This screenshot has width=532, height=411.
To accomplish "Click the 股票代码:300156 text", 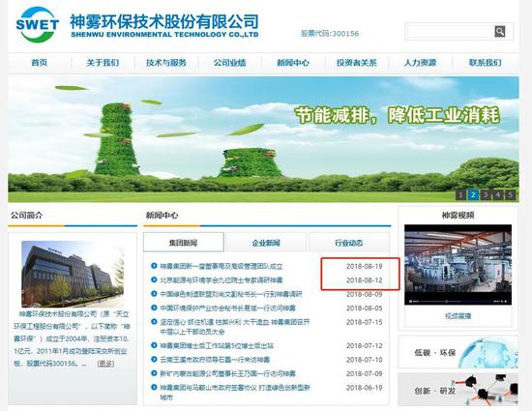I will tap(330, 34).
